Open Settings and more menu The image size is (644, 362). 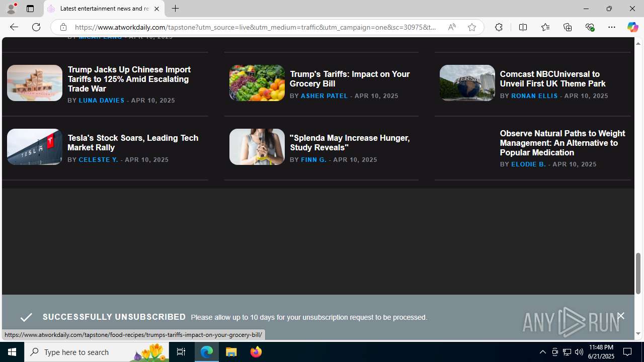pyautogui.click(x=611, y=27)
